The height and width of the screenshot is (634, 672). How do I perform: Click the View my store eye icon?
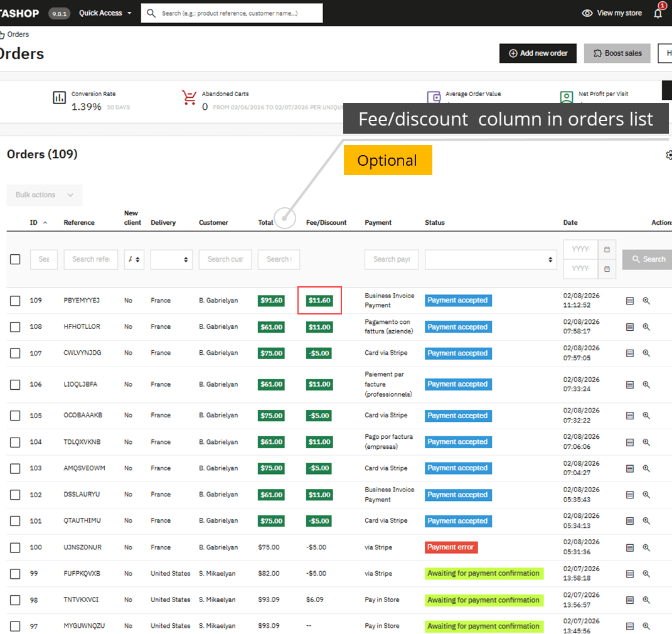click(x=587, y=13)
